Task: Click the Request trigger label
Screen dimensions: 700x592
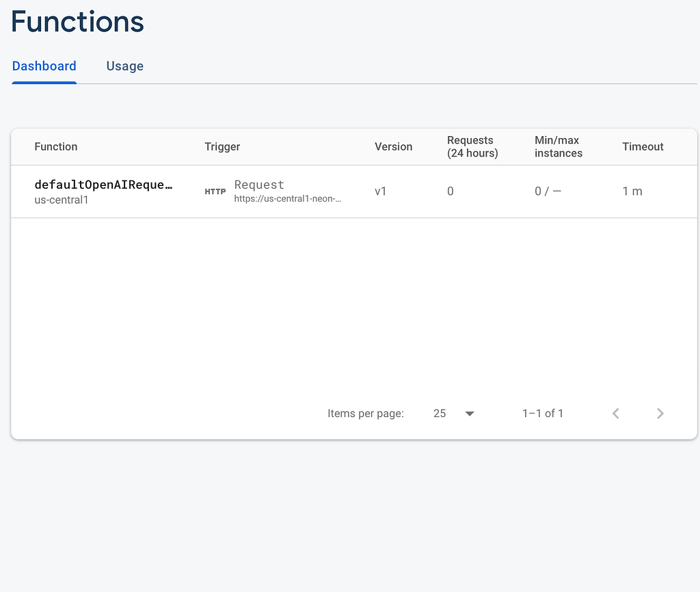Action: pos(259,185)
